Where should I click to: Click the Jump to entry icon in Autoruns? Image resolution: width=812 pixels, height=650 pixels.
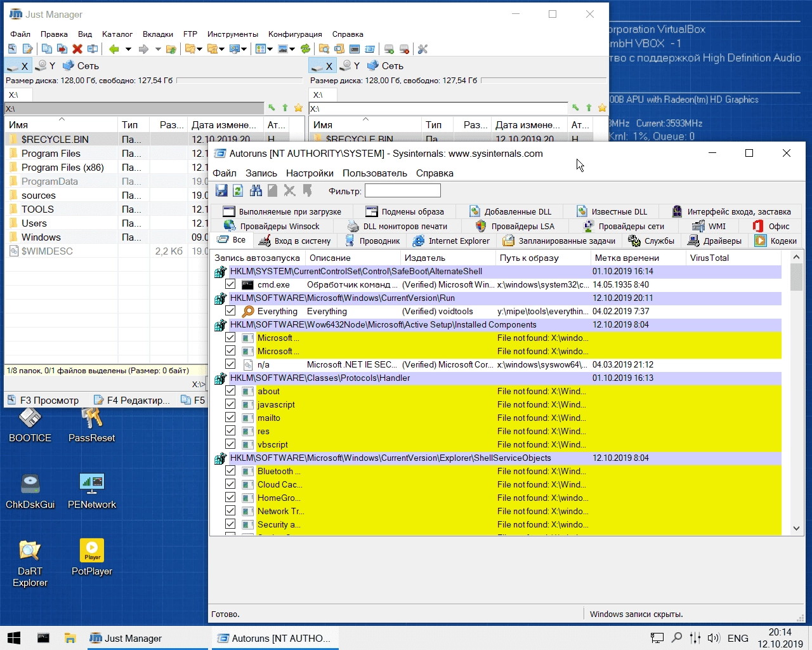(x=307, y=190)
